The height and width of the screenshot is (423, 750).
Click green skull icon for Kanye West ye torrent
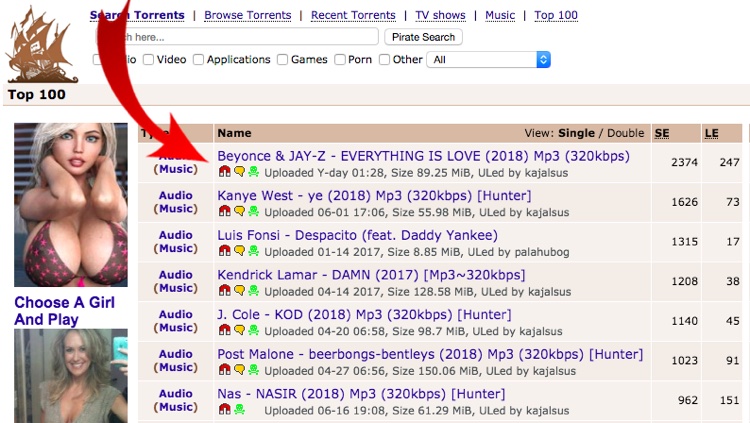254,211
